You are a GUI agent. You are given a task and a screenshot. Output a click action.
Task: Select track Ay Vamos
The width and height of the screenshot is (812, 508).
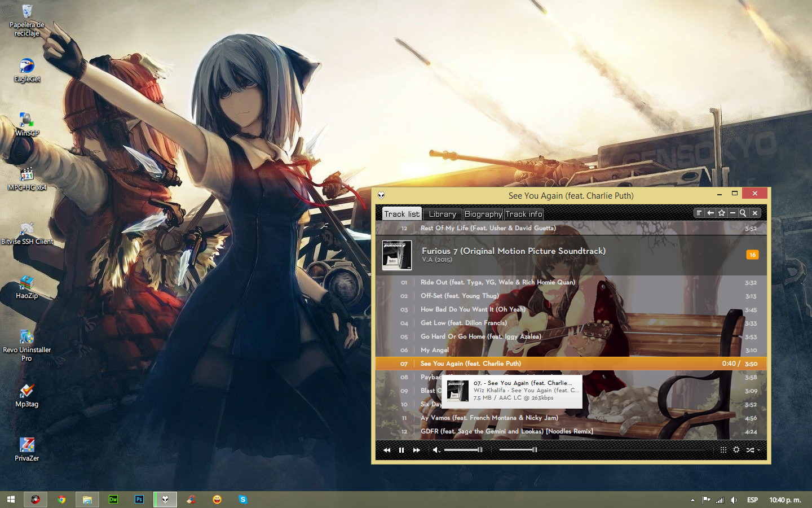pyautogui.click(x=571, y=418)
